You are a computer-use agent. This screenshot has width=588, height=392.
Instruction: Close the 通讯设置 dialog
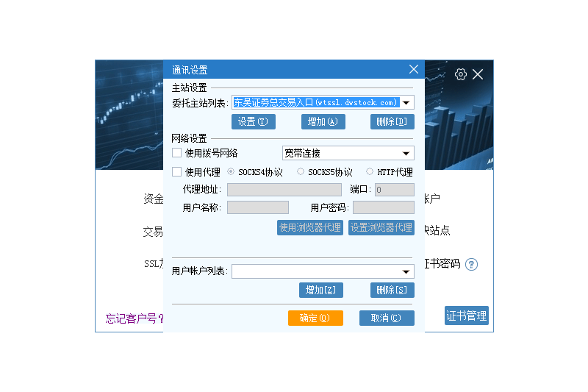414,69
